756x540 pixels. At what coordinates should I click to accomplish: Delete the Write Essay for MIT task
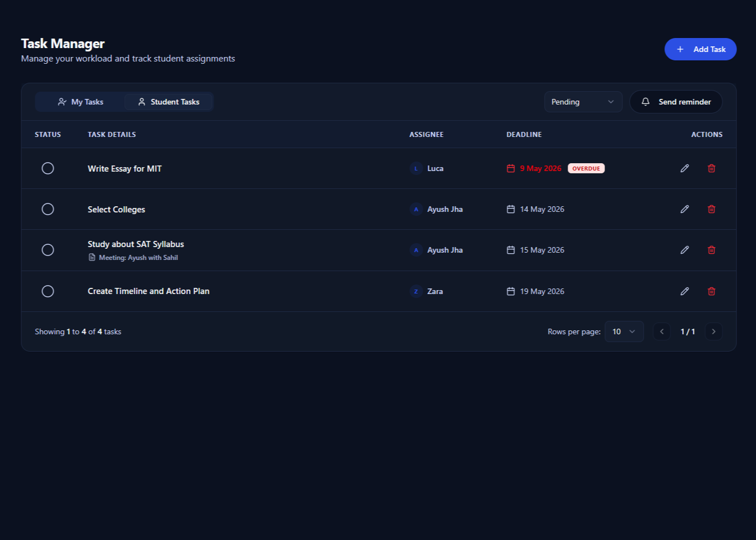[711, 168]
